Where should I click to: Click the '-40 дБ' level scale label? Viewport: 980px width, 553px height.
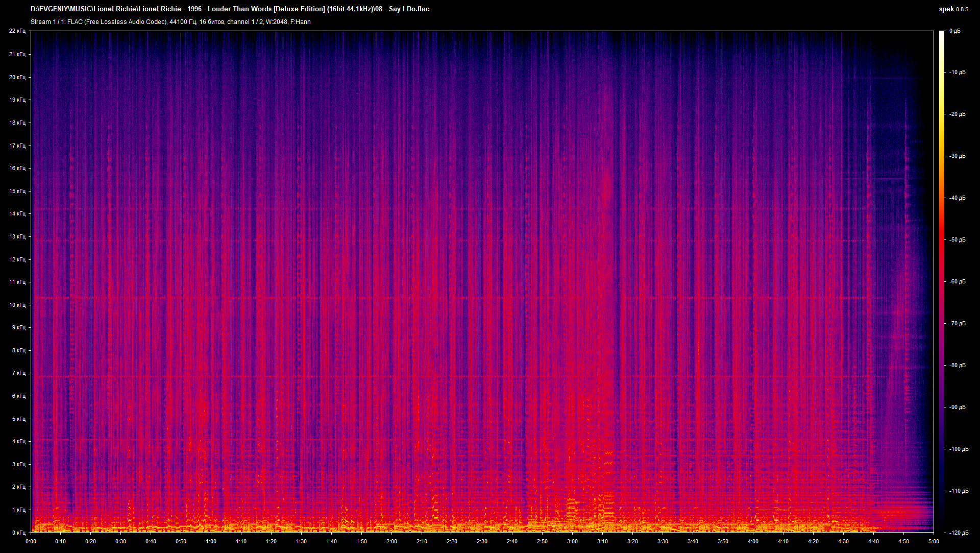[958, 198]
